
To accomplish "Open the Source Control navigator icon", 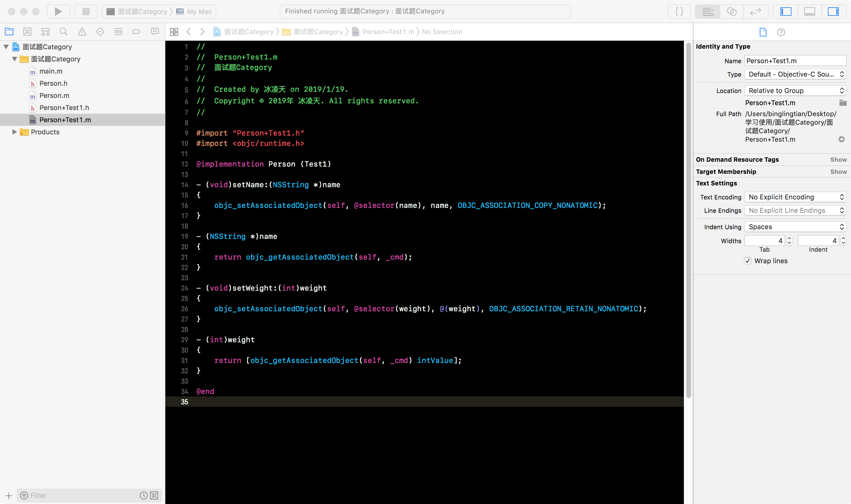I will click(27, 32).
